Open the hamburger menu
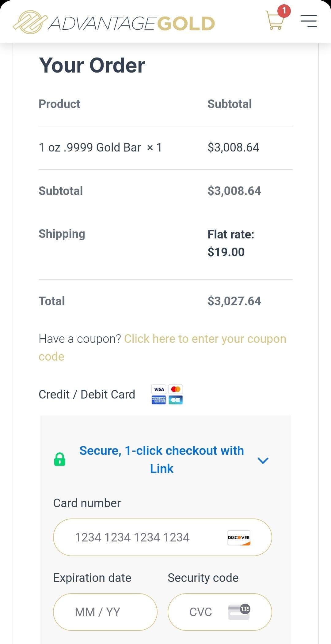The height and width of the screenshot is (644, 331). pos(308,21)
